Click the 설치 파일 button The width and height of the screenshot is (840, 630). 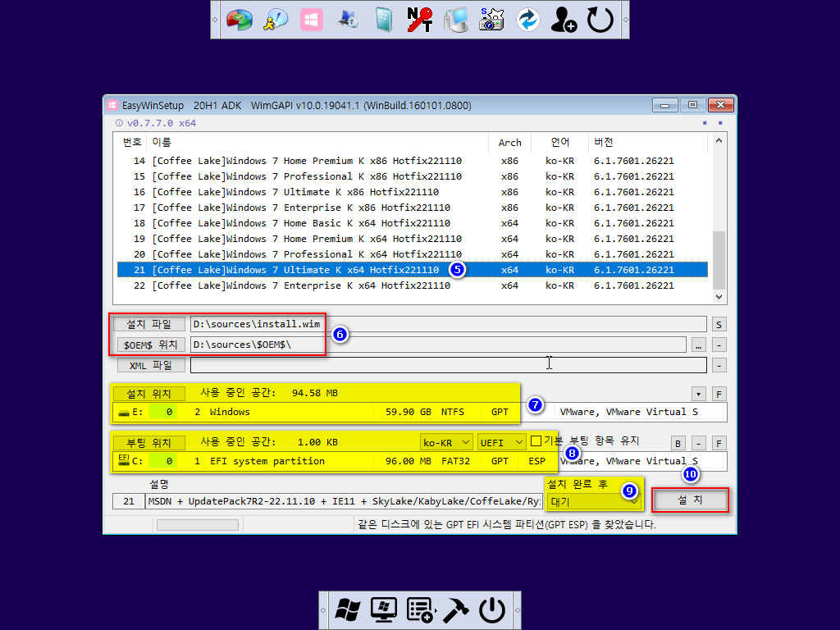pyautogui.click(x=149, y=324)
